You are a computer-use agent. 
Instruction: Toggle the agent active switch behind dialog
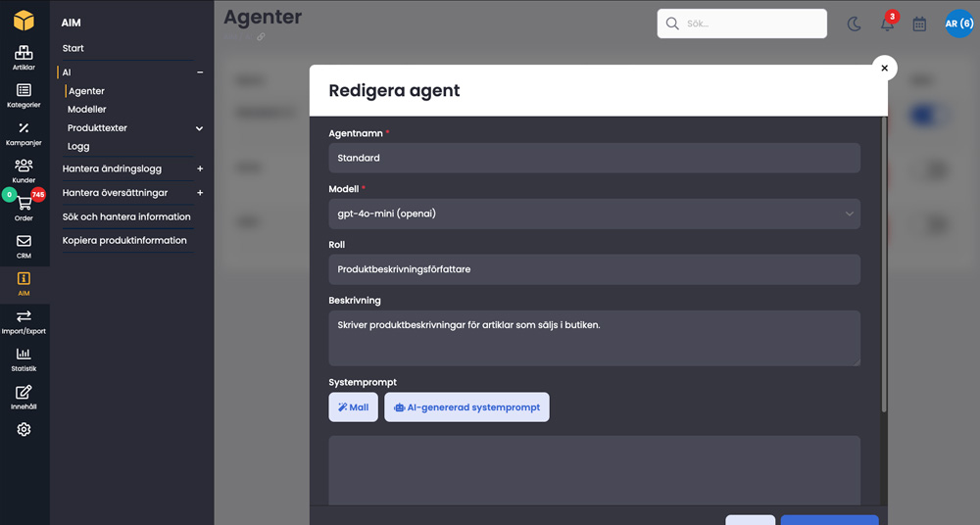(x=924, y=116)
